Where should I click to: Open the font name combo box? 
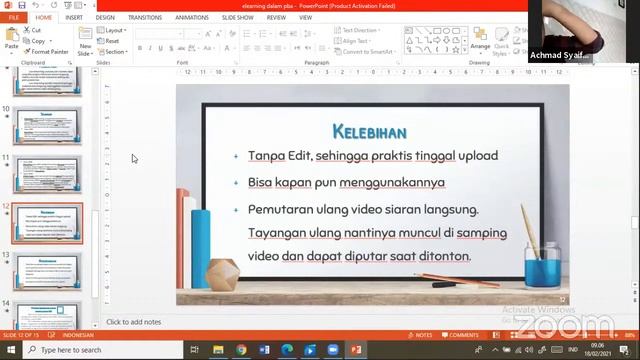pos(159,34)
